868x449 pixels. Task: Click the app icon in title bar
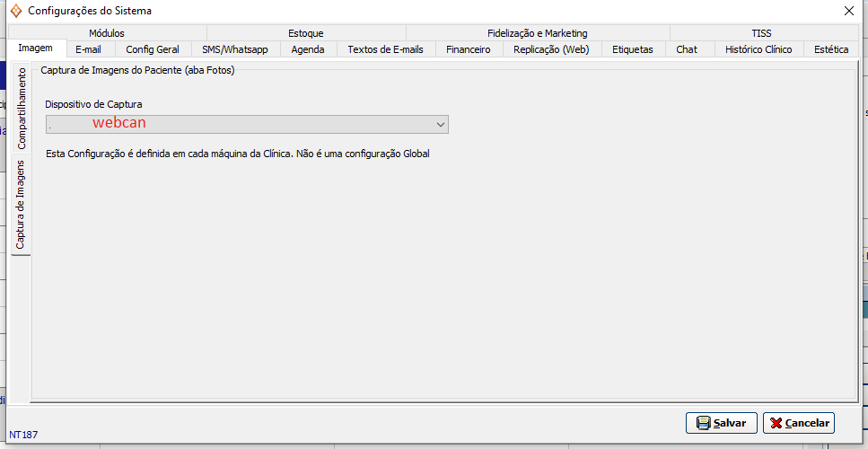tap(15, 11)
